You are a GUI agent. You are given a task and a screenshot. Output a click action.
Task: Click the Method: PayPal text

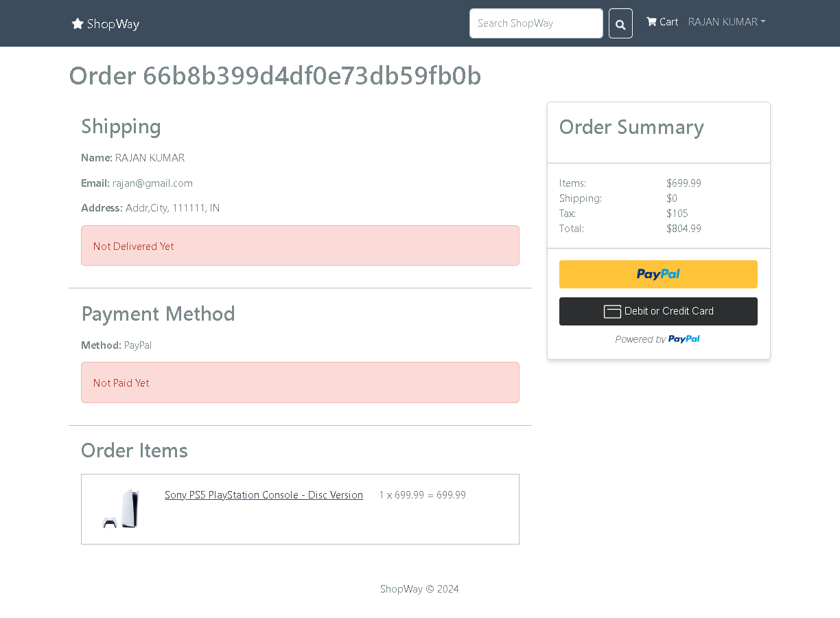pos(117,345)
